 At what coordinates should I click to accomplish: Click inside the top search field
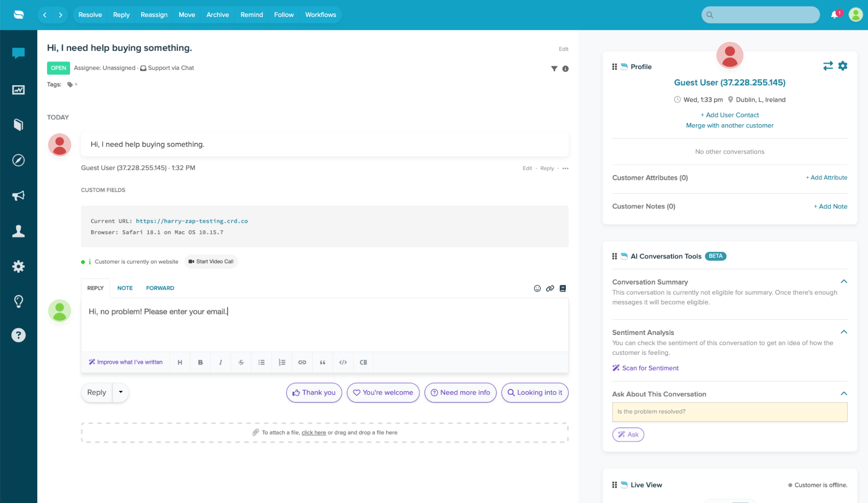(x=760, y=14)
